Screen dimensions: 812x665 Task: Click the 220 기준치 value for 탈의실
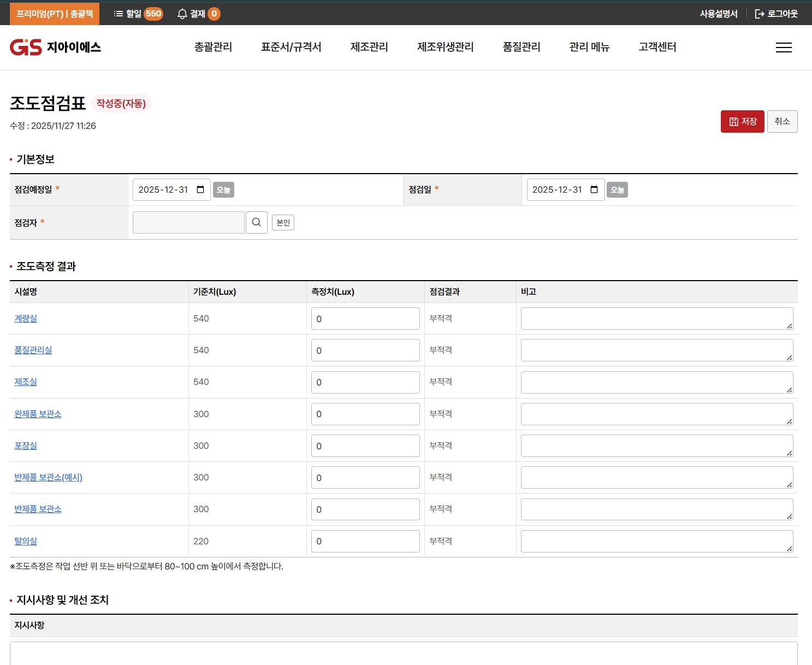point(201,541)
